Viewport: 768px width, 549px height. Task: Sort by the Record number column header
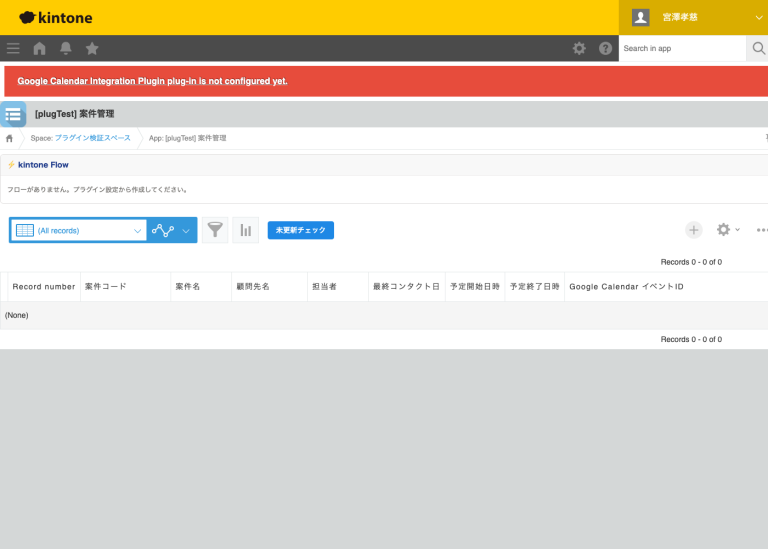pyautogui.click(x=43, y=287)
